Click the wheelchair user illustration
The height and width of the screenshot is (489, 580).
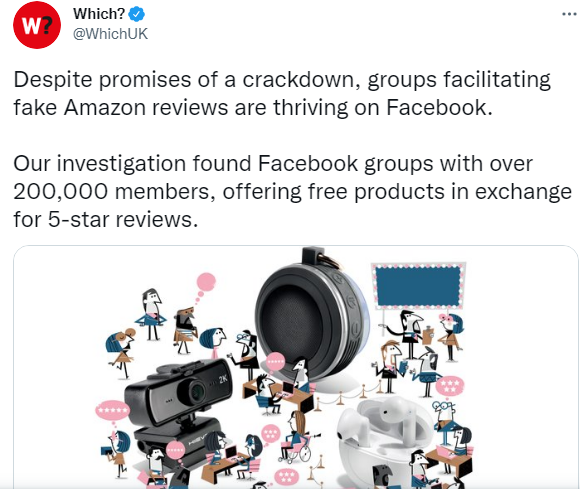point(296,438)
